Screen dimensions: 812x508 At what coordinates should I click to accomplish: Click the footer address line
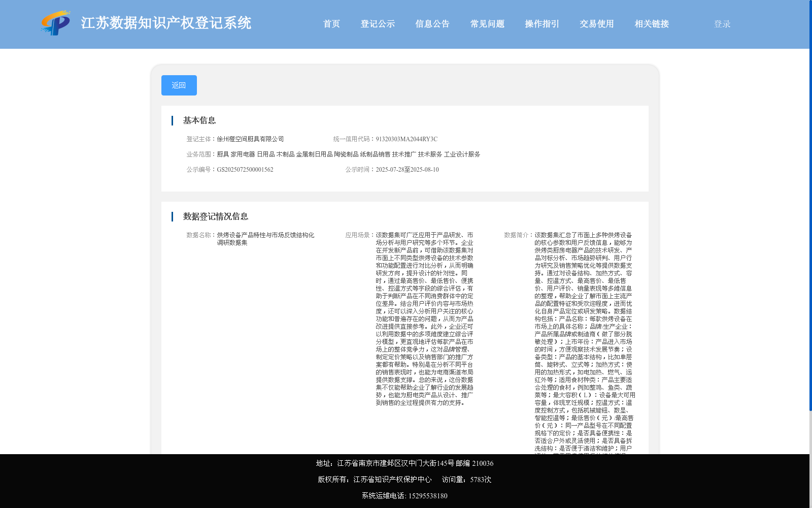pyautogui.click(x=404, y=463)
